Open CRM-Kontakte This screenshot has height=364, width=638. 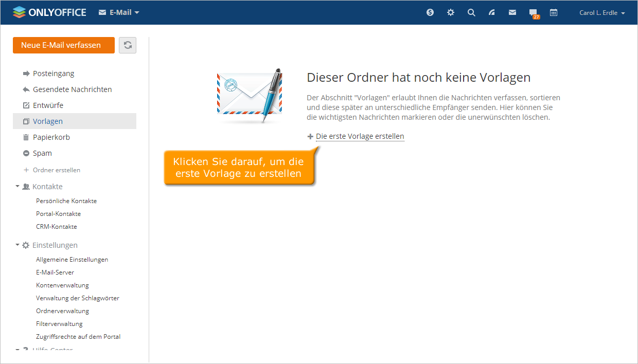(57, 227)
